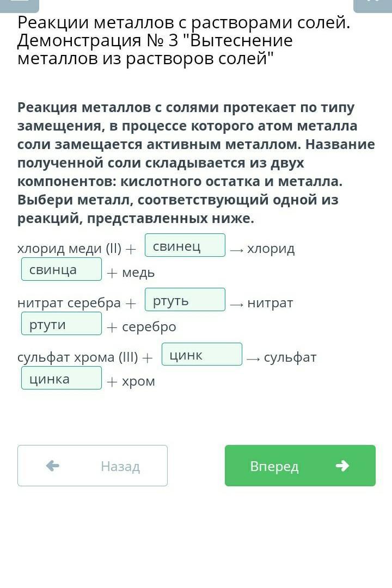Click the bold task instruction paragraph

196,163
